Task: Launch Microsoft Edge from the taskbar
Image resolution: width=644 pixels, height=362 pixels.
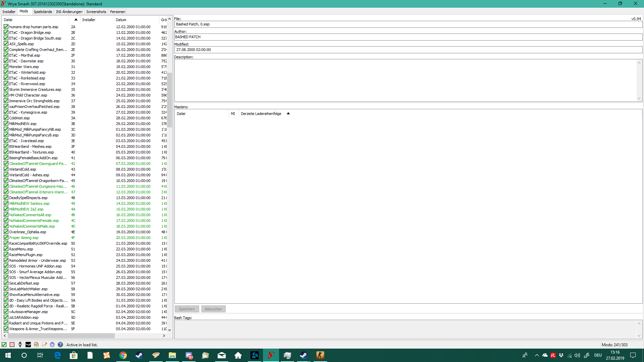Action: pyautogui.click(x=57, y=355)
